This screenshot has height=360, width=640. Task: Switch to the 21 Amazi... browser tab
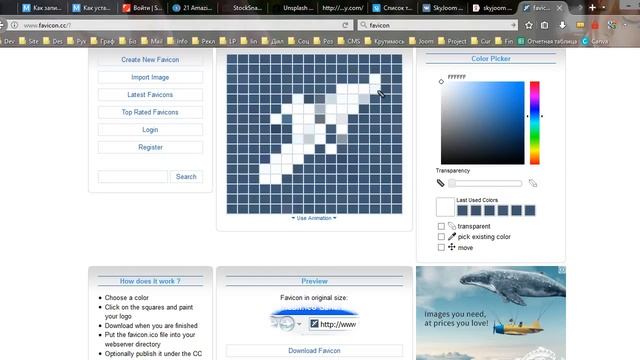193,8
